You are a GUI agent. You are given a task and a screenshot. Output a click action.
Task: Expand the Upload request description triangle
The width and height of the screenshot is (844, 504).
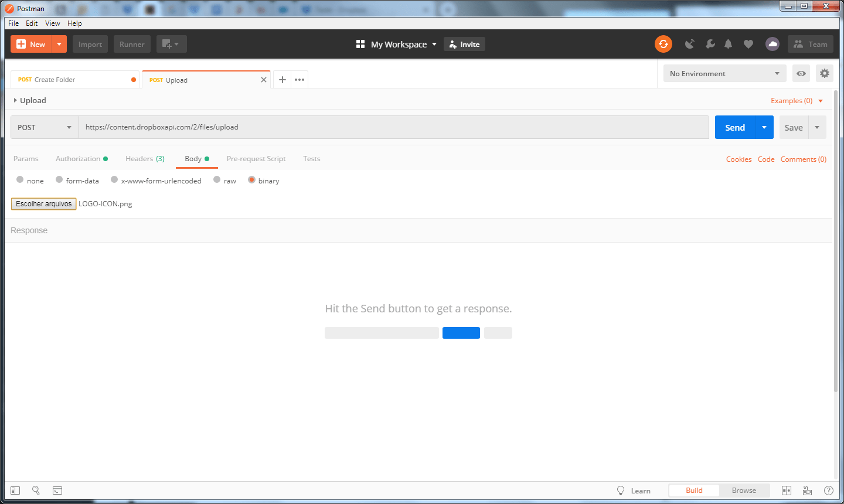coord(15,100)
